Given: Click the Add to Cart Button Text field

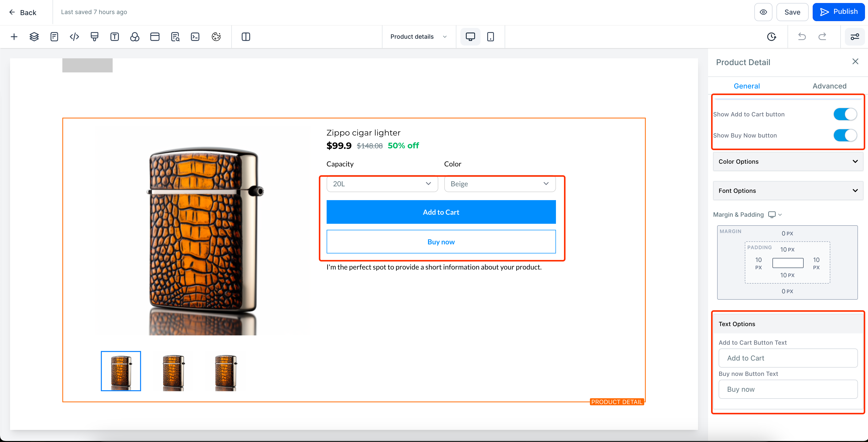Looking at the screenshot, I should point(788,358).
